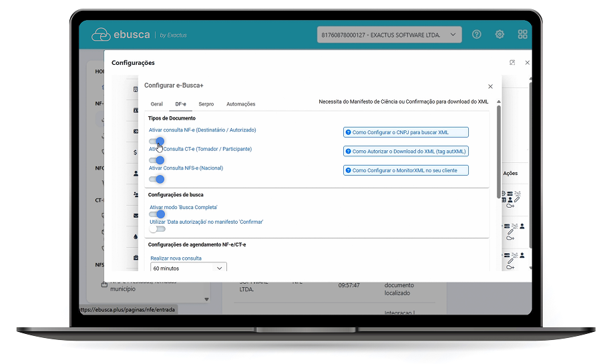Screen dimensions: 611x364
Task: Click the cloud-plus icon in first Ações row
Action: [510, 206]
